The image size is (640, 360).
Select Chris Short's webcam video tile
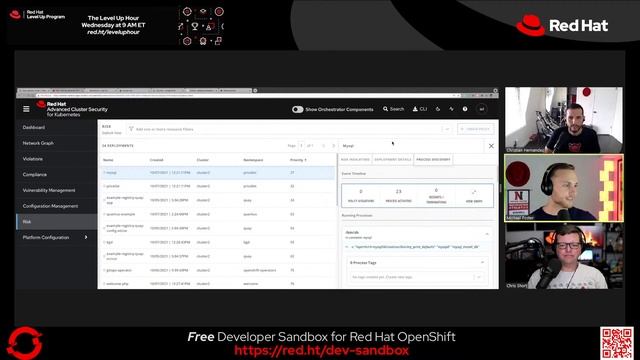[x=564, y=256]
